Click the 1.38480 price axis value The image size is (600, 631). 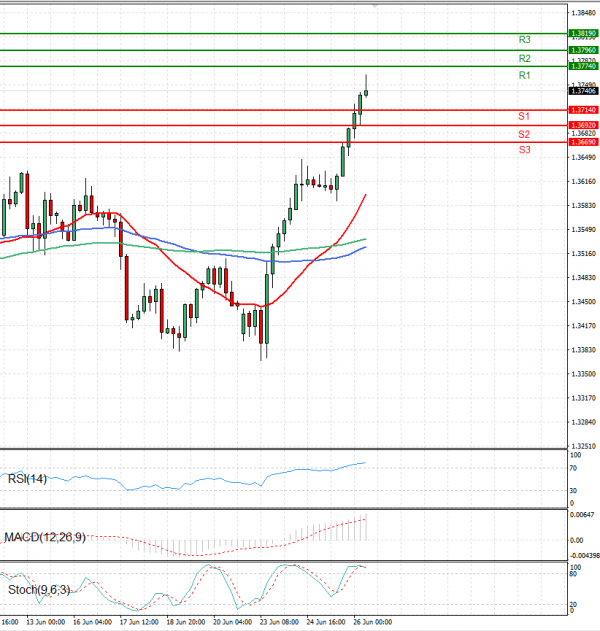(x=584, y=13)
